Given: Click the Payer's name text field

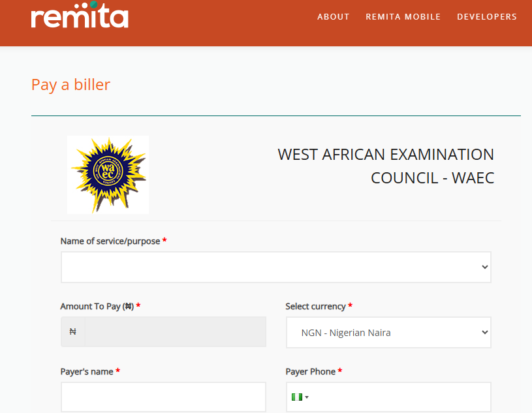Looking at the screenshot, I should [x=163, y=397].
